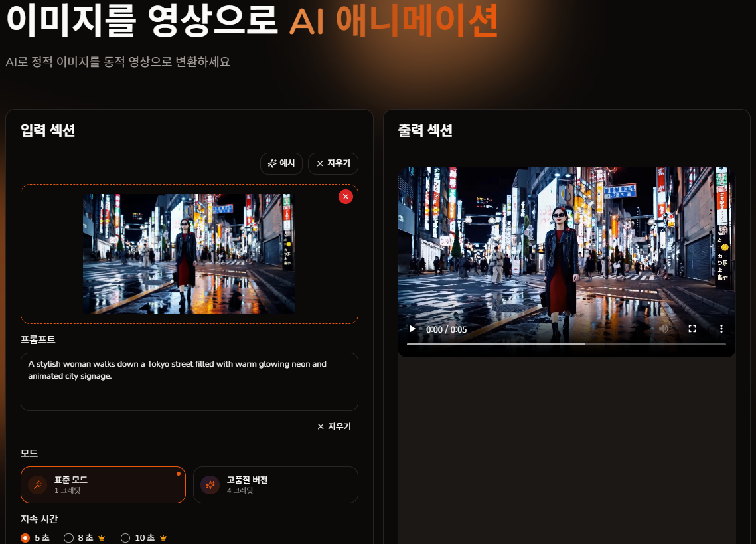
Task: Click the 출력 섹션 heading
Action: tap(425, 130)
